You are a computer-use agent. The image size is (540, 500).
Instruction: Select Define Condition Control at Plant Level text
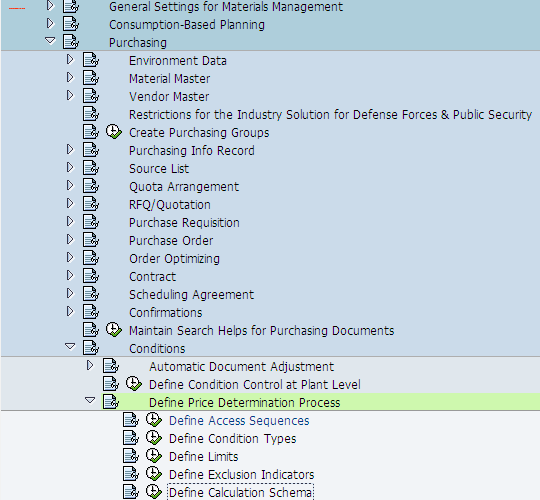255,384
